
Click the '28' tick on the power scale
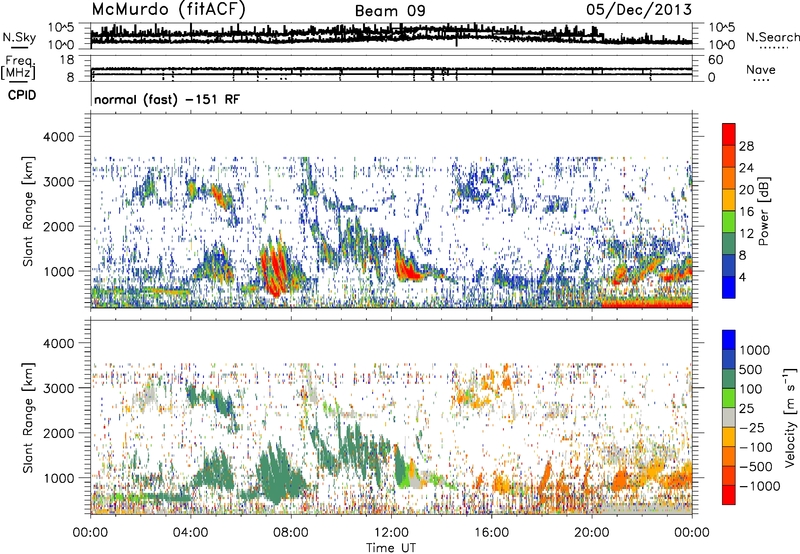click(746, 146)
